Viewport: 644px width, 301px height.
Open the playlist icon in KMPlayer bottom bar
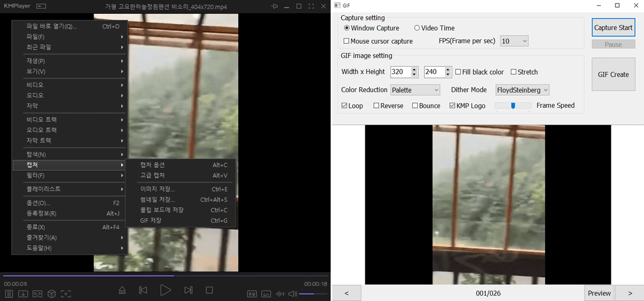click(9, 294)
